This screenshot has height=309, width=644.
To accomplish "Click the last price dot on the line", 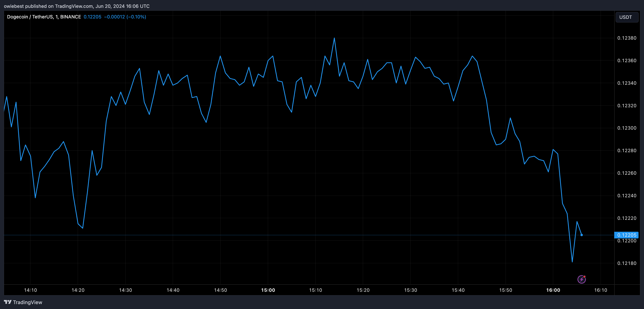I will [582, 235].
